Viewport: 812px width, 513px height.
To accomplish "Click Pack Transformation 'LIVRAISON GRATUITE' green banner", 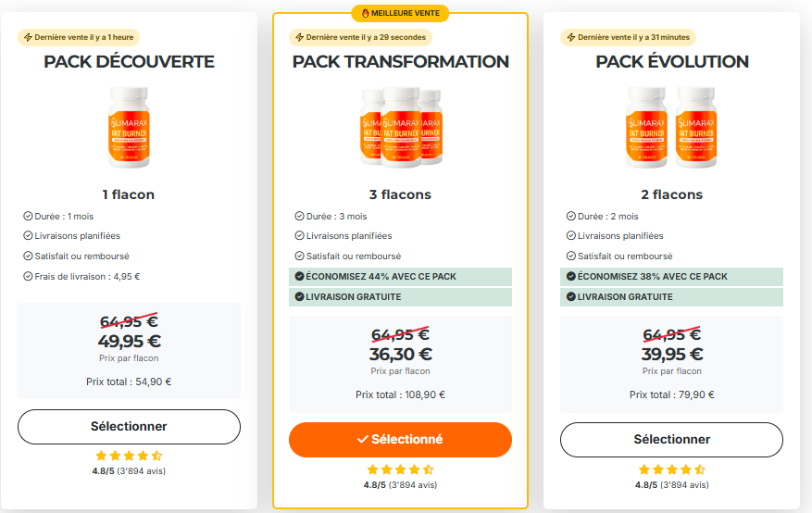I will (400, 297).
